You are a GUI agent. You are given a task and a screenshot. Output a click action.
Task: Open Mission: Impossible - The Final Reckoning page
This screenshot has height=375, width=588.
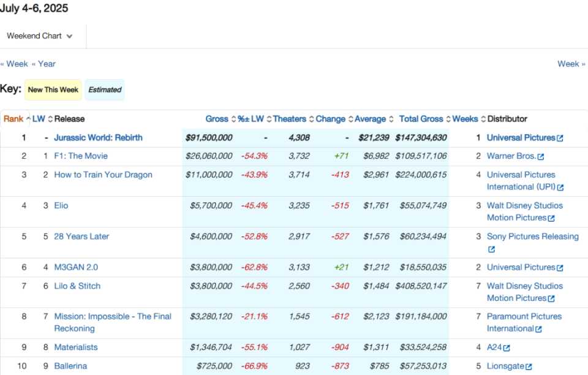click(113, 322)
